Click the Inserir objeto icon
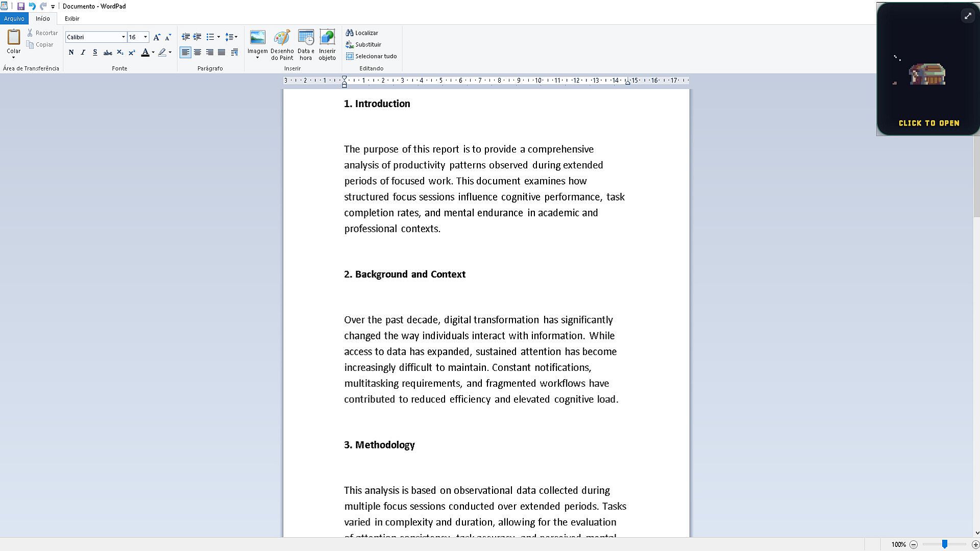Screen dimensions: 980x551 327,37
